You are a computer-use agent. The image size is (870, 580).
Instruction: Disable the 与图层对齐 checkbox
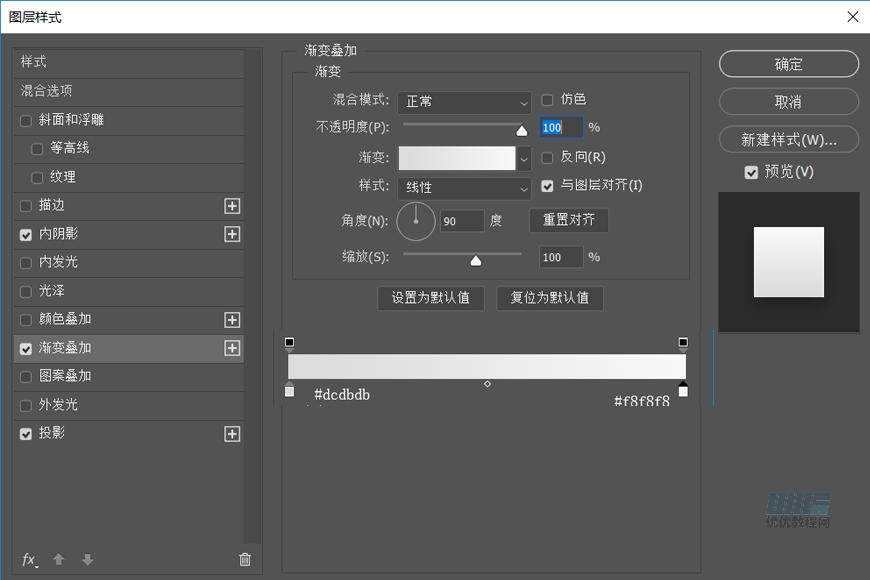coord(547,185)
